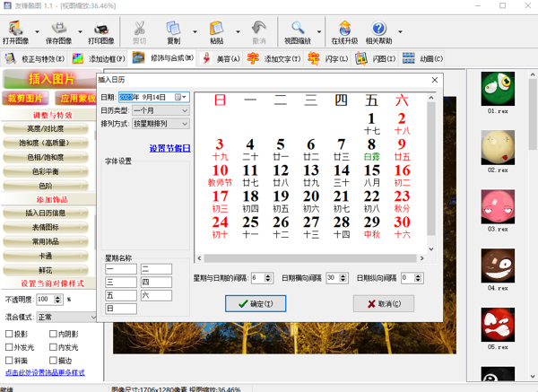538x392 pixels.
Task: Click the 保存图像 (Save Image) toolbar icon
Action: point(60,30)
